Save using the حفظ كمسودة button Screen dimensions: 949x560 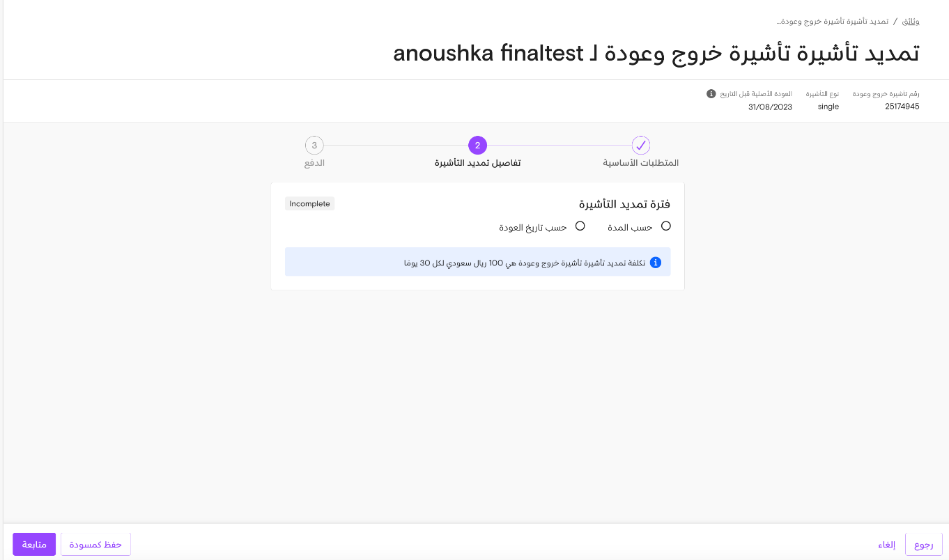click(95, 545)
